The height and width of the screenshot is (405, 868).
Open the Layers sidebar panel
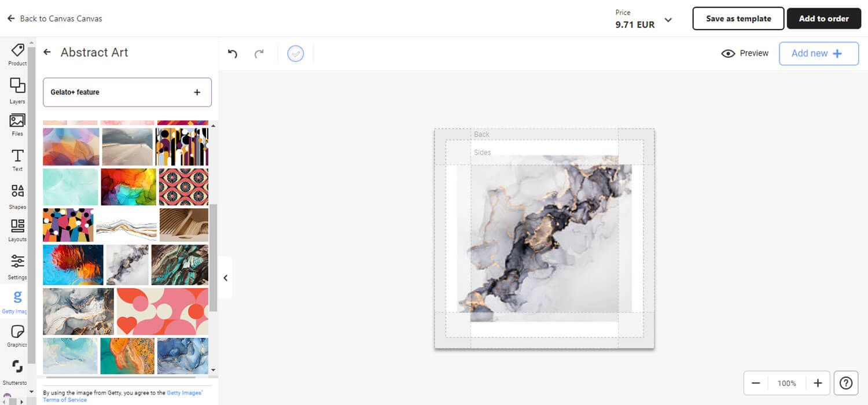pyautogui.click(x=17, y=91)
